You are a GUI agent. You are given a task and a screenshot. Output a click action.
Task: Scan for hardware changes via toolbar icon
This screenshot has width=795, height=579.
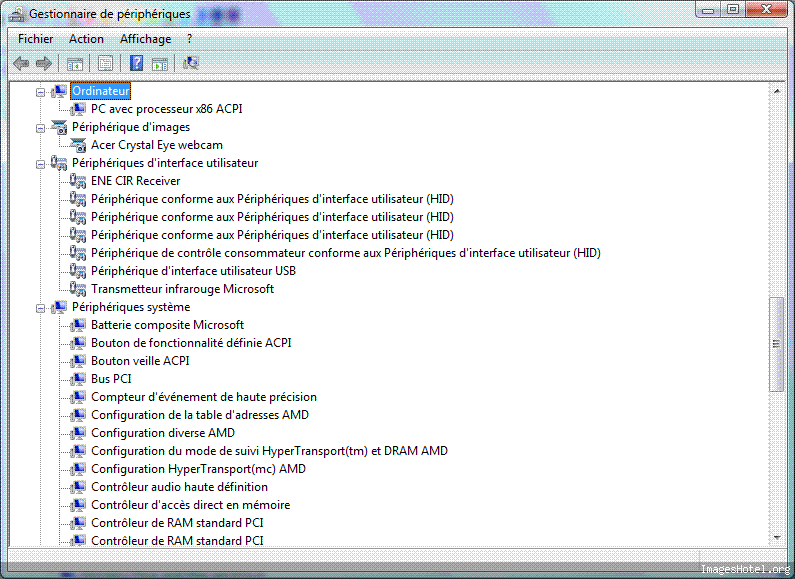[x=191, y=63]
